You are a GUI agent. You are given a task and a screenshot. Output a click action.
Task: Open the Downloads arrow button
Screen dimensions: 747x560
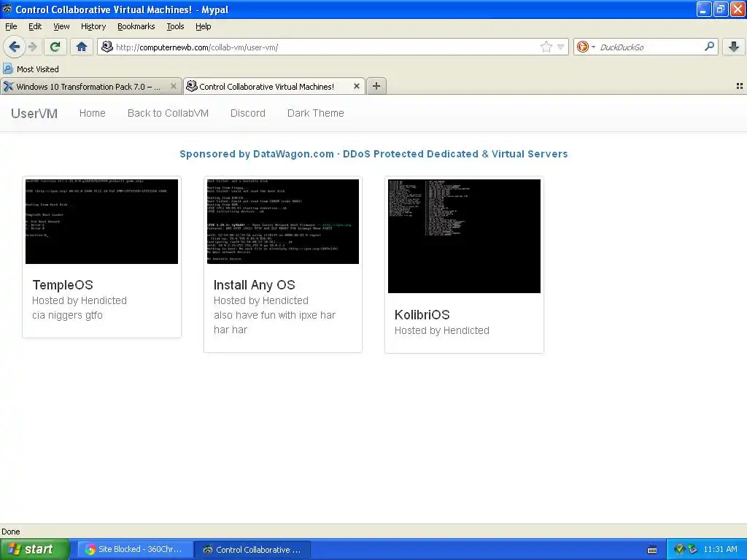(x=734, y=47)
